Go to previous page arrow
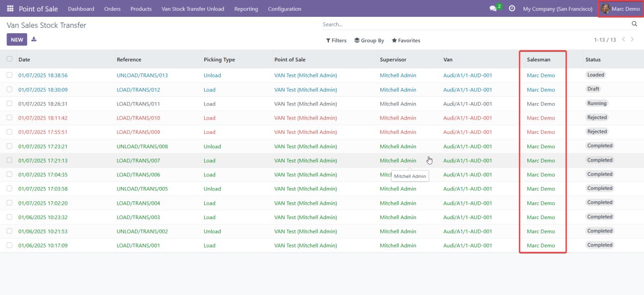The width and height of the screenshot is (644, 295). [623, 40]
